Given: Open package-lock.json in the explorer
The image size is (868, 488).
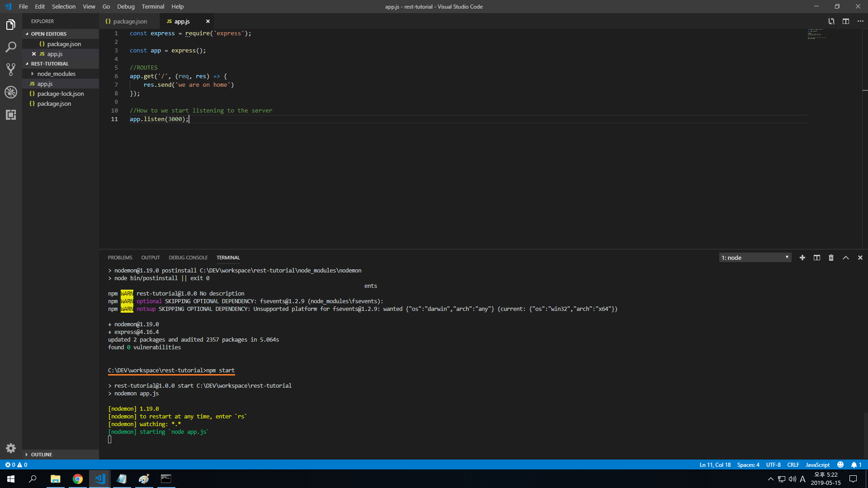Looking at the screenshot, I should coord(61,94).
